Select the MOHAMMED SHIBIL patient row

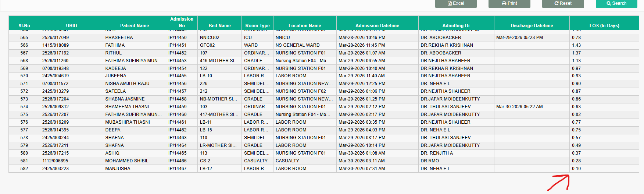point(127,161)
